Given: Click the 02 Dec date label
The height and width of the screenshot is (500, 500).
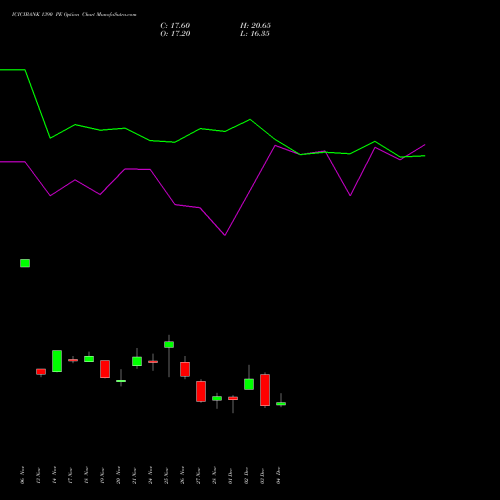Looking at the screenshot, I should coord(246,475).
